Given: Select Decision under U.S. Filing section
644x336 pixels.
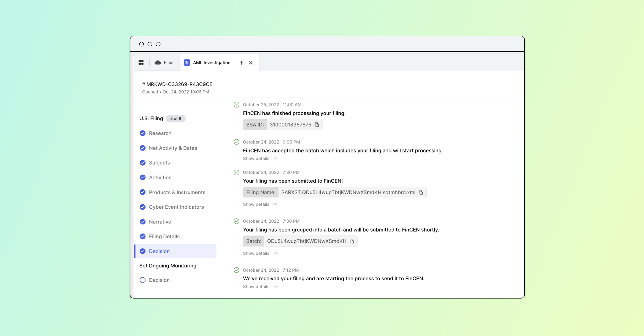Looking at the screenshot, I should pos(159,251).
